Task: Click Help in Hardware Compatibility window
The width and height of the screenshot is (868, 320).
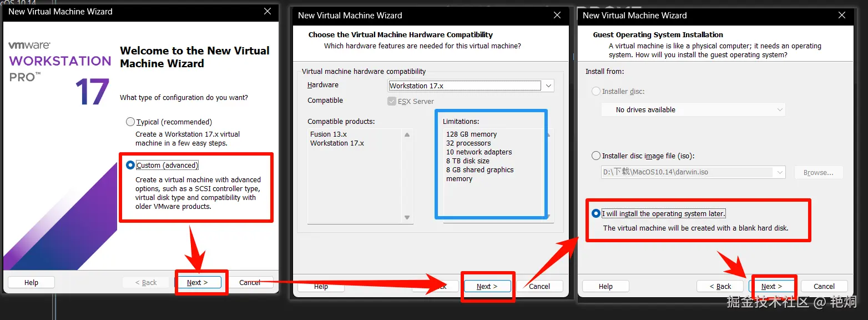Action: [321, 286]
